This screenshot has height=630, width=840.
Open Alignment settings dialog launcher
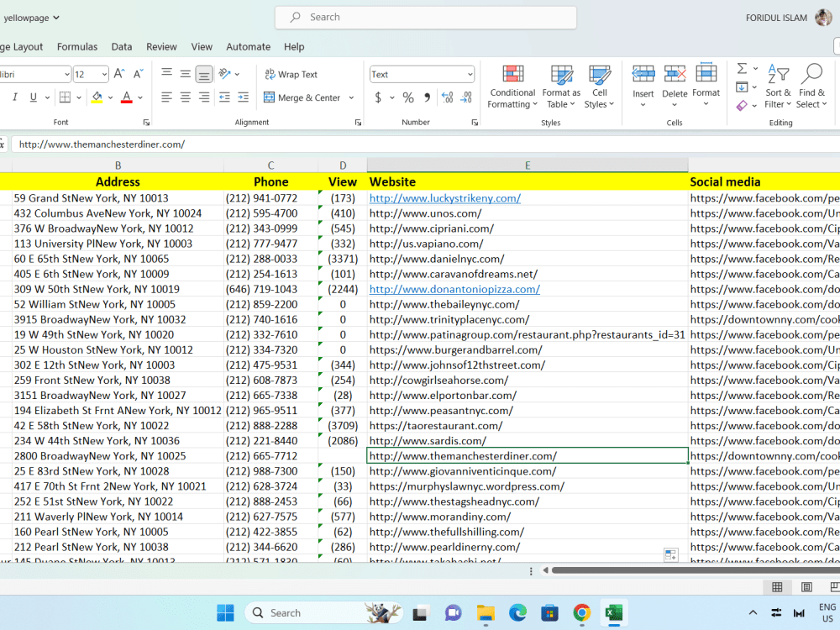[x=358, y=123]
